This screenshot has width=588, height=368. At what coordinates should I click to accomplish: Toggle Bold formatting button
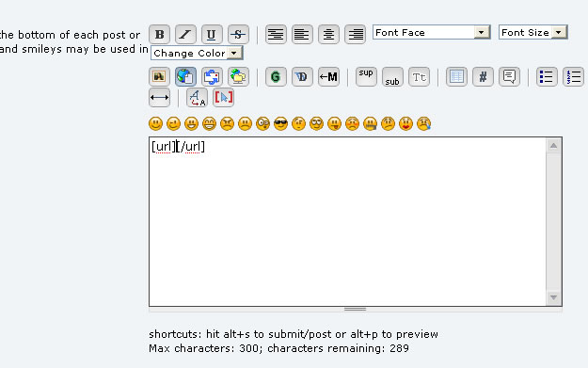[x=159, y=35]
